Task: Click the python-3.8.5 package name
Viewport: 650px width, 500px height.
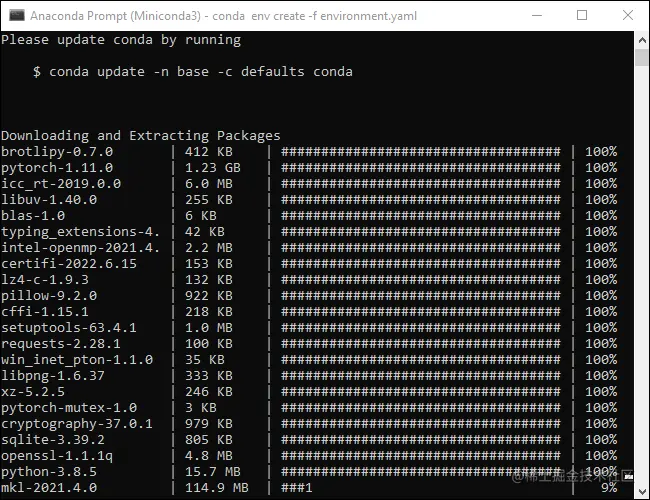Action: [49, 472]
